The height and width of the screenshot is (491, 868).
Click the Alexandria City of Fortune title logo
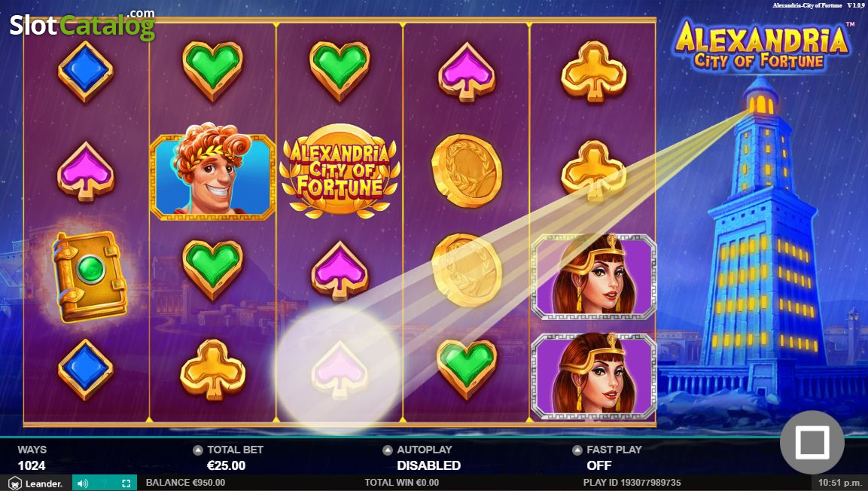pos(761,46)
